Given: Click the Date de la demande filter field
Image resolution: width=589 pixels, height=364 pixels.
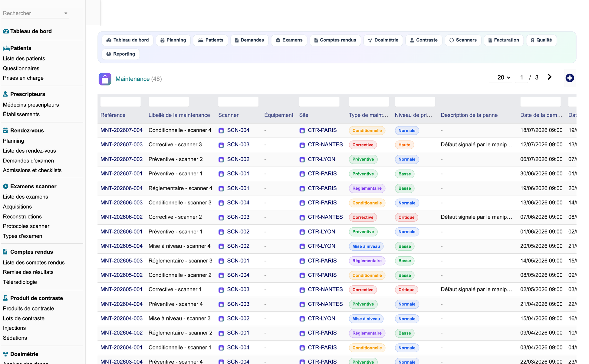Looking at the screenshot, I should [x=540, y=102].
